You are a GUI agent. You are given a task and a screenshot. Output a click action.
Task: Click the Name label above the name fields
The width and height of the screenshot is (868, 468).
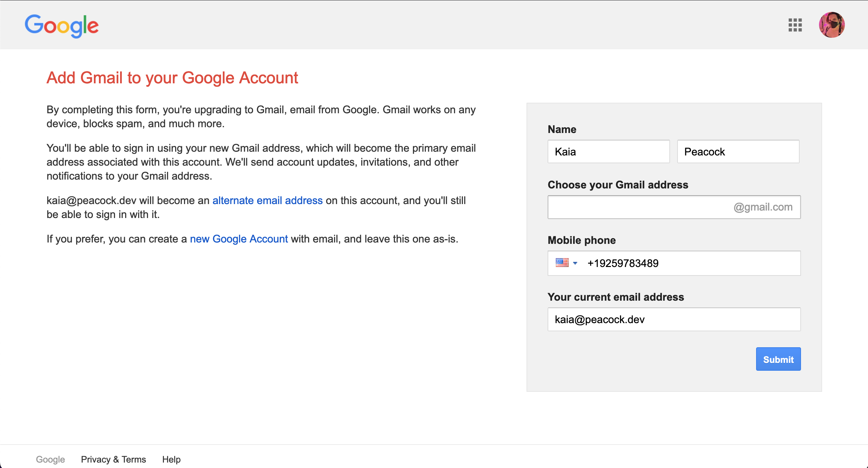(x=562, y=129)
